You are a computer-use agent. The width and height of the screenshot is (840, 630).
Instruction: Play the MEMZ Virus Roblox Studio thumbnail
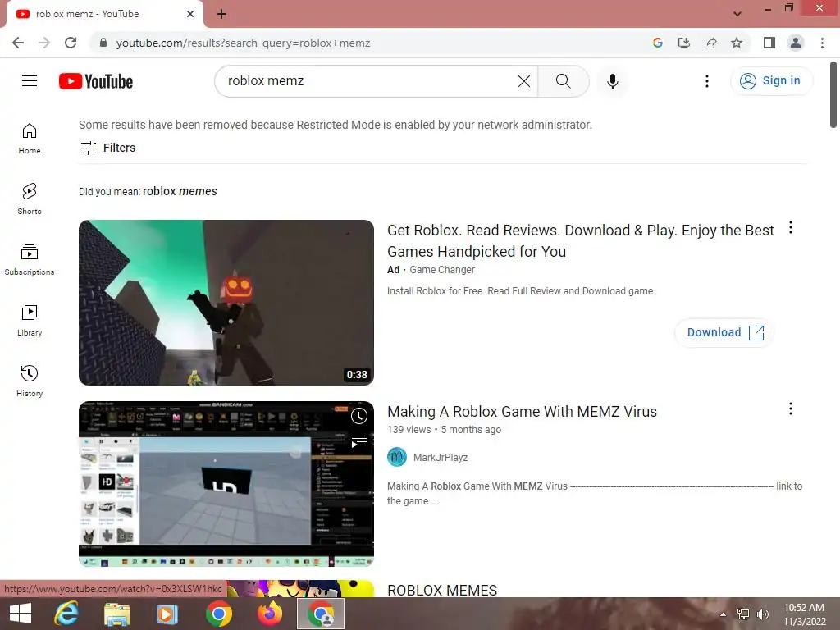pos(226,484)
